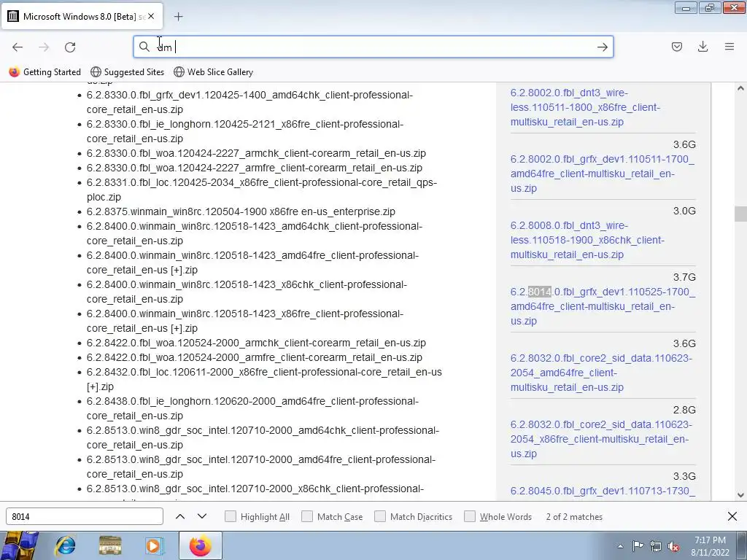Go back to previous page
The width and height of the screenshot is (747, 560).
(x=18, y=47)
